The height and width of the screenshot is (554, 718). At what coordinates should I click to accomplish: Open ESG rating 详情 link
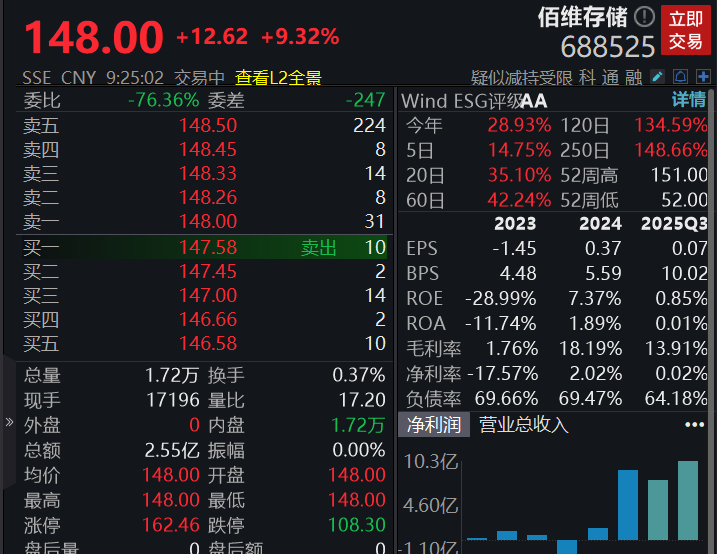pyautogui.click(x=689, y=100)
